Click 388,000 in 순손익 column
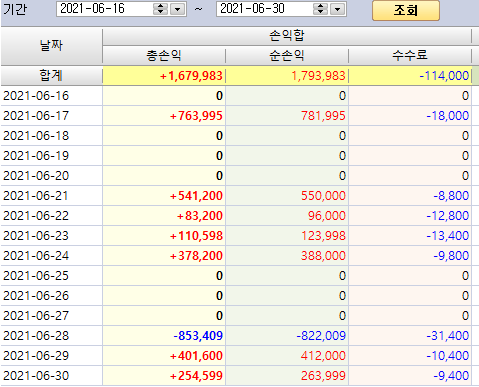 [x=287, y=256]
